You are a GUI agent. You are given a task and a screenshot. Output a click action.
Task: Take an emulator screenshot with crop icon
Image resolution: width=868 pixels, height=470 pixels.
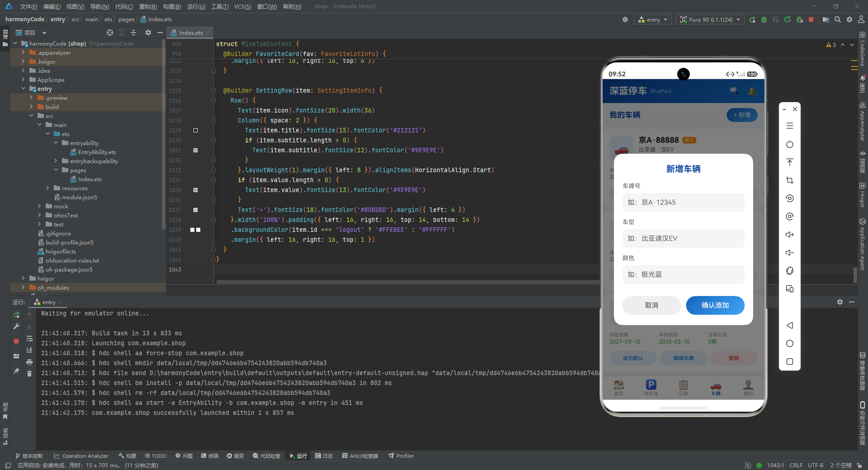coord(790,180)
